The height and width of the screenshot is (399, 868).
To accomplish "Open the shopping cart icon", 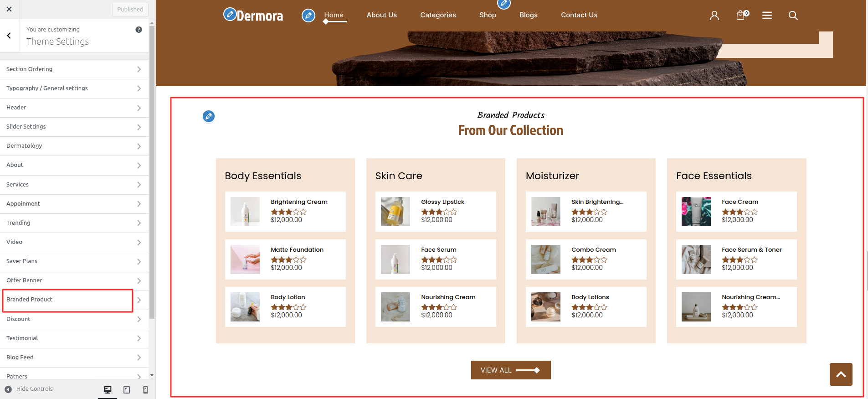I will 741,16.
